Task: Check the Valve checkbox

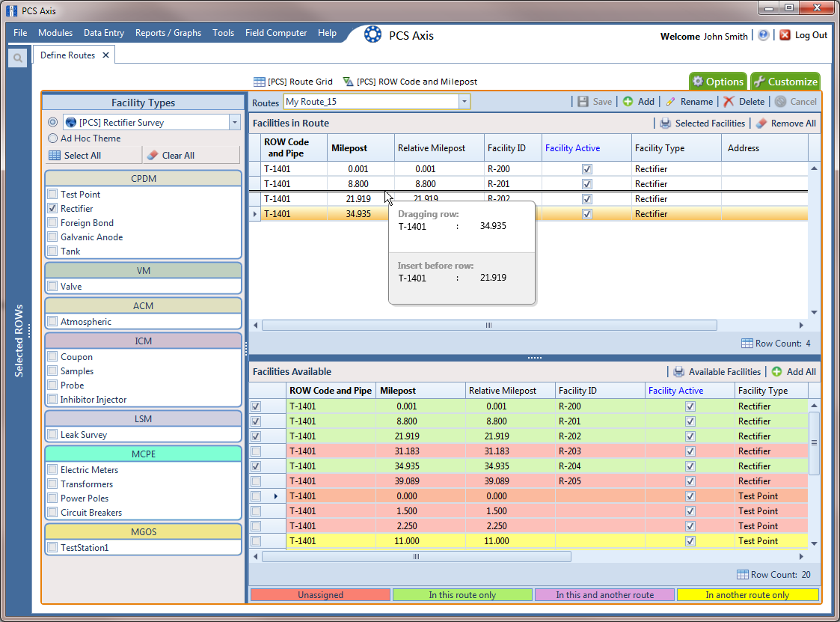Action: click(52, 287)
